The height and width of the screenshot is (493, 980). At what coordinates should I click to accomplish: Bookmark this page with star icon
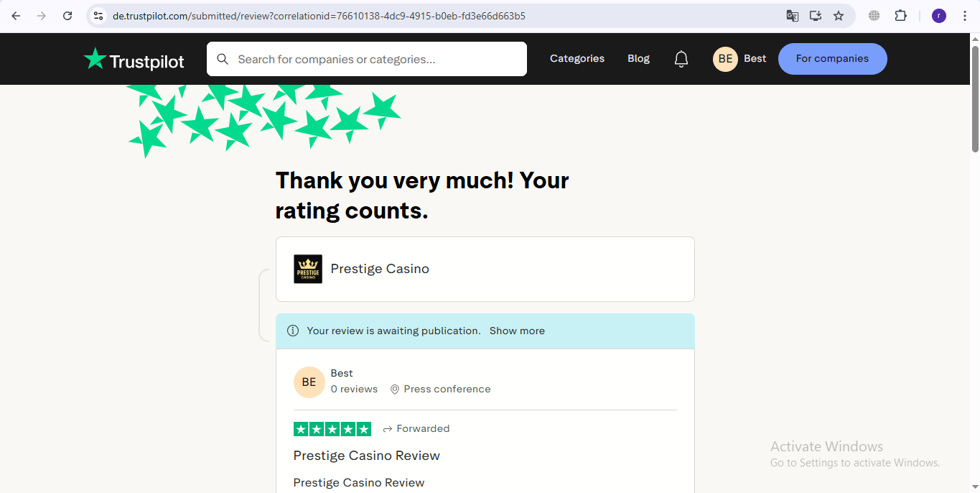tap(839, 16)
